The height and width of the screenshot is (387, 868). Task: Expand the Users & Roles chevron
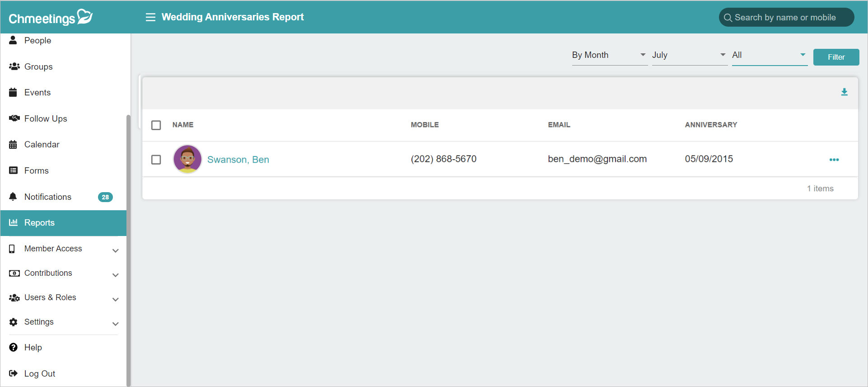pyautogui.click(x=116, y=299)
